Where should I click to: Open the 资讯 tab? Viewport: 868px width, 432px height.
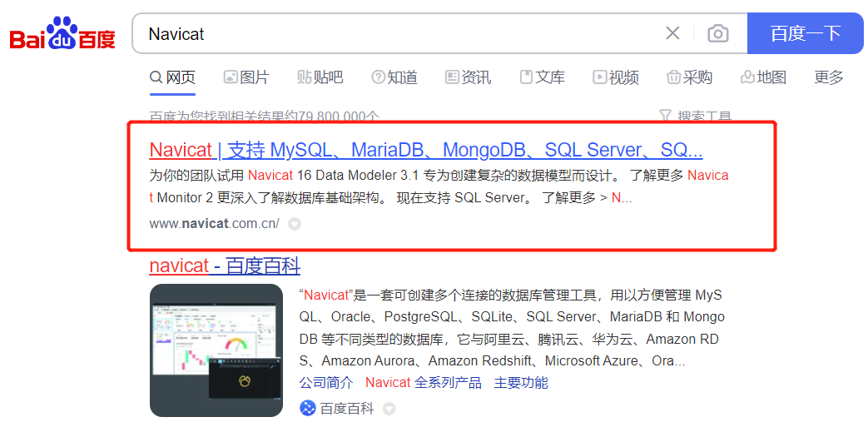(x=468, y=77)
